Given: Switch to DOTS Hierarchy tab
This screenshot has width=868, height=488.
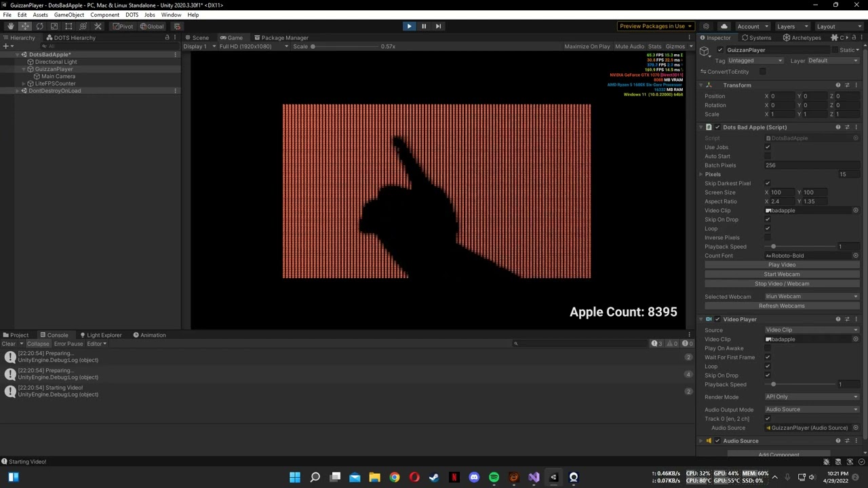Looking at the screenshot, I should pyautogui.click(x=71, y=38).
